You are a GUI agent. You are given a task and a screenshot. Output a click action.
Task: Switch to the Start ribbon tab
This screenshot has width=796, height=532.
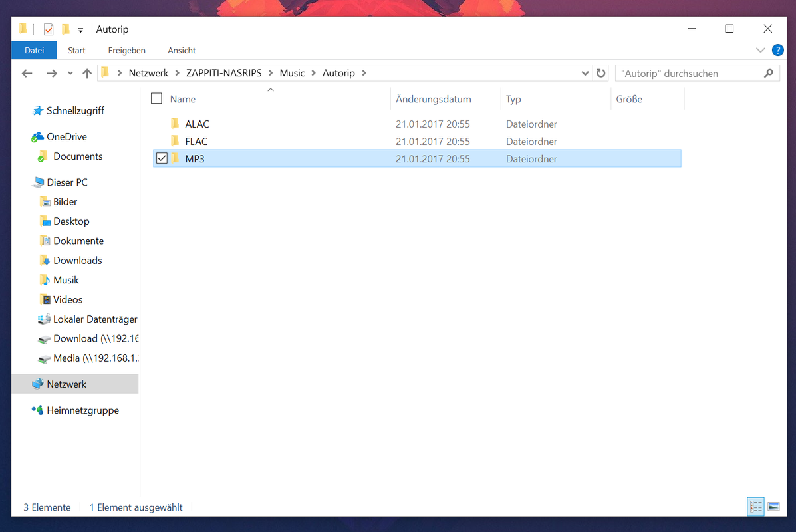(76, 51)
